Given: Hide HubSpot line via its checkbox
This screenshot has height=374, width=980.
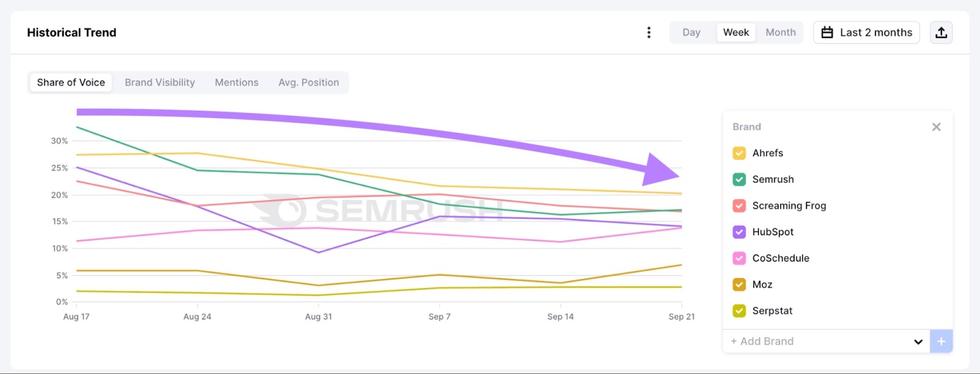Looking at the screenshot, I should tap(739, 232).
